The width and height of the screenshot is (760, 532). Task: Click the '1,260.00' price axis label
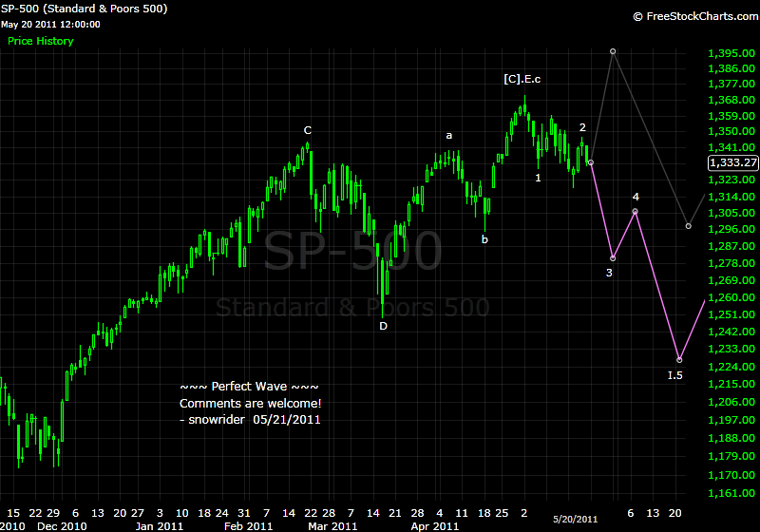pos(731,297)
